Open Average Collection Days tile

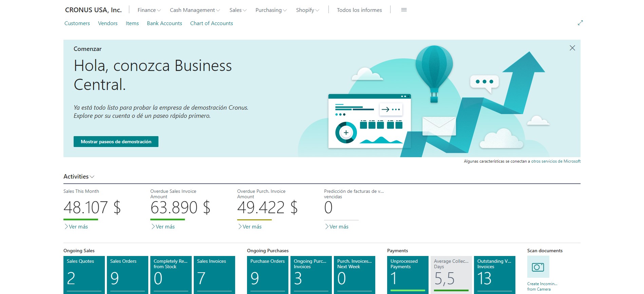[x=451, y=275]
